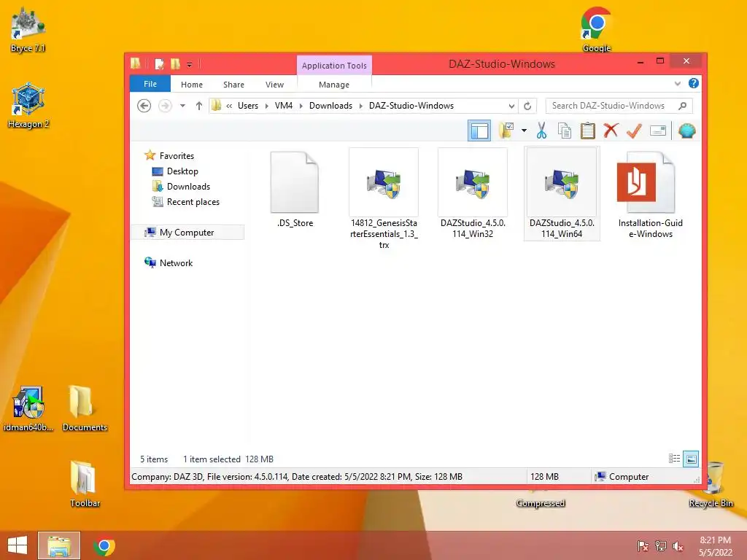Click the Copy pages icon

coord(565,131)
